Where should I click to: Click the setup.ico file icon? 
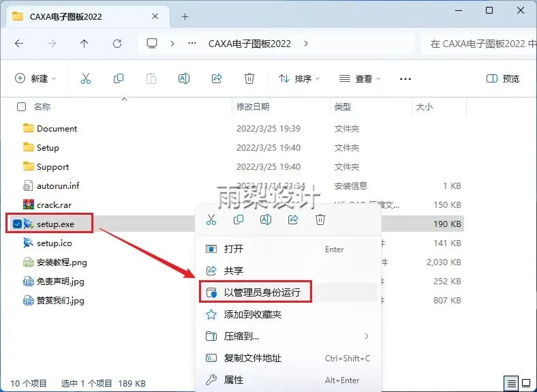click(29, 243)
